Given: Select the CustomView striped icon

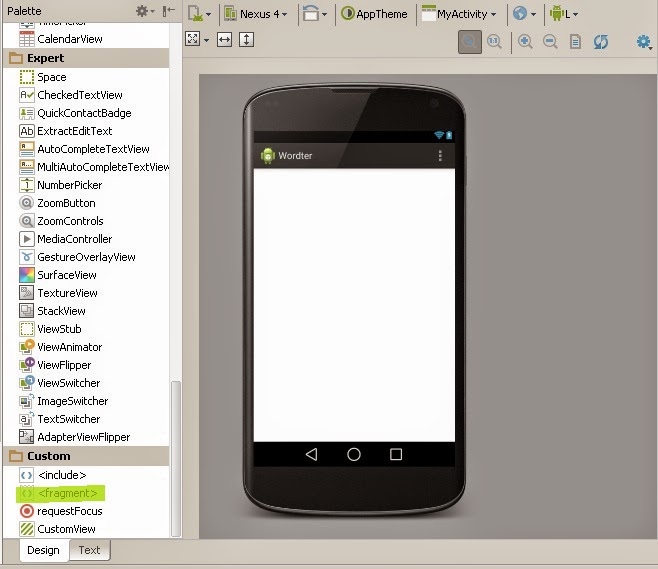Looking at the screenshot, I should coord(27,529).
